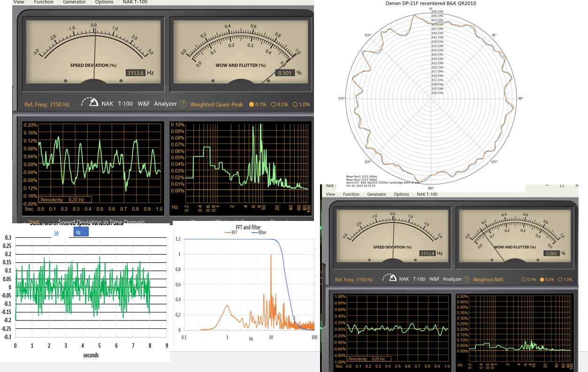
Task: Click the Weighted Quasi-Peak mode label
Action: click(x=216, y=105)
